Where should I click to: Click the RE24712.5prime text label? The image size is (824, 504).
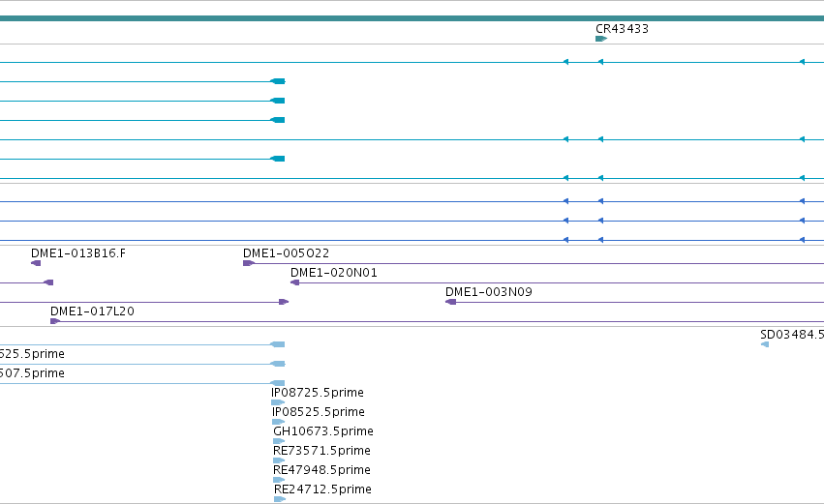pyautogui.click(x=322, y=489)
